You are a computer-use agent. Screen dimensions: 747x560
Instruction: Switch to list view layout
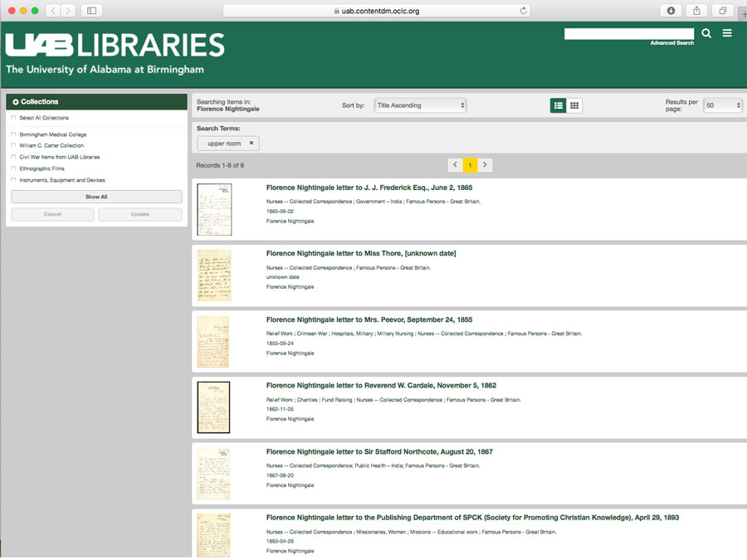coord(559,105)
